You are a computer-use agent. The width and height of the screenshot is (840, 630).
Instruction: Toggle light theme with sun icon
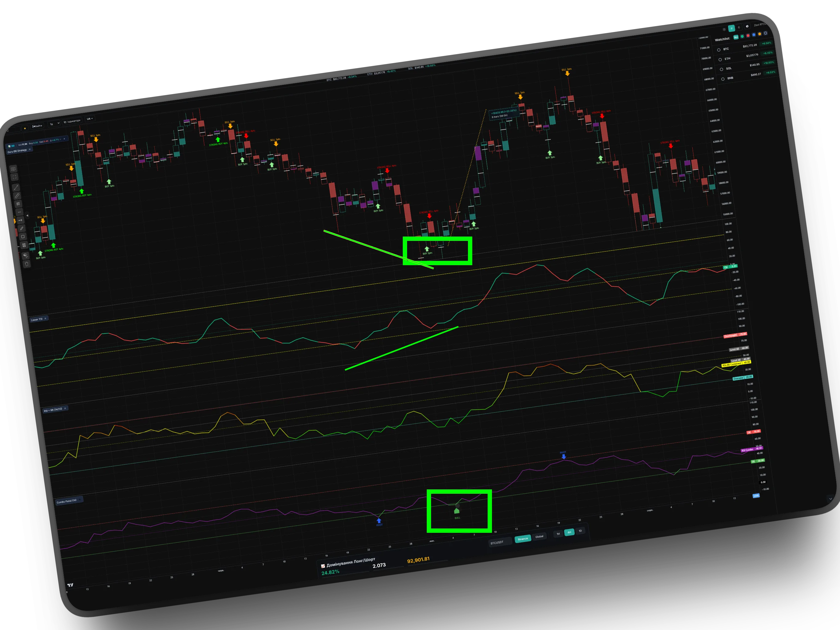coord(725,30)
